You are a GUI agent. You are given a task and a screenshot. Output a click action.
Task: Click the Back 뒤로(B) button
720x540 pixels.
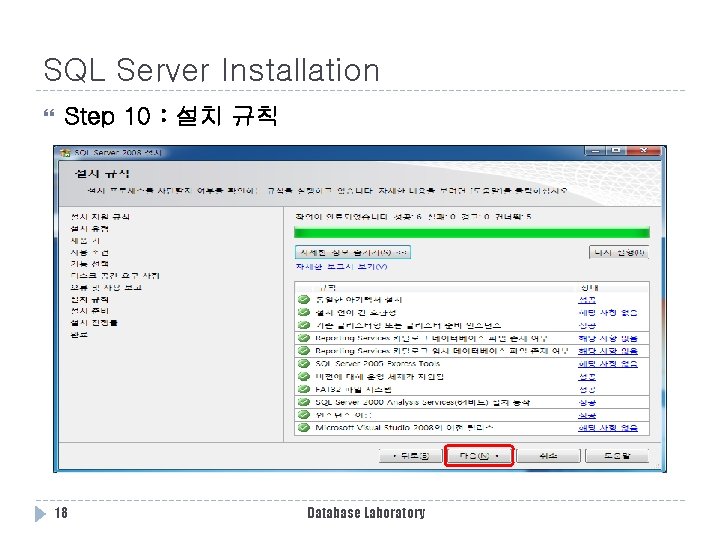click(x=411, y=456)
